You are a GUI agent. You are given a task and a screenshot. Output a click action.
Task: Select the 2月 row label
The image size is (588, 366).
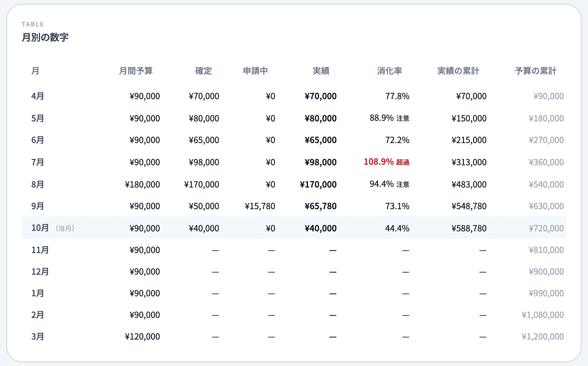click(x=38, y=315)
